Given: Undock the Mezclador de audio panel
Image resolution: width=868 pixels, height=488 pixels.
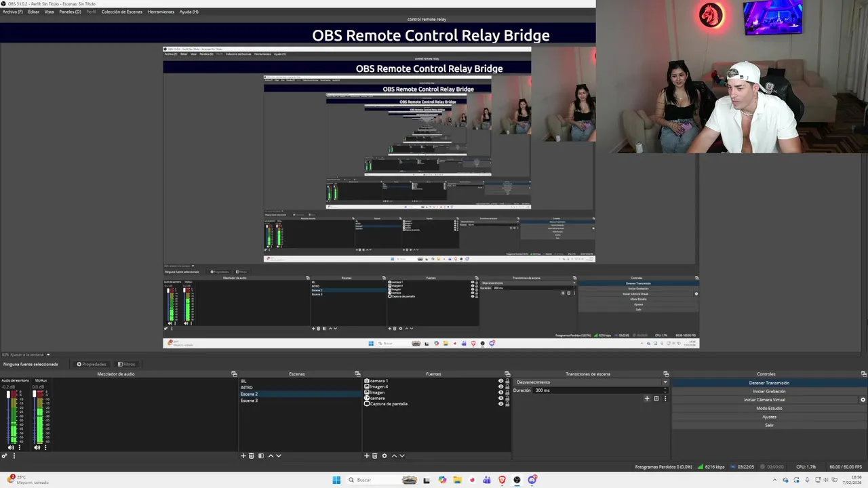Looking at the screenshot, I should click(x=234, y=374).
